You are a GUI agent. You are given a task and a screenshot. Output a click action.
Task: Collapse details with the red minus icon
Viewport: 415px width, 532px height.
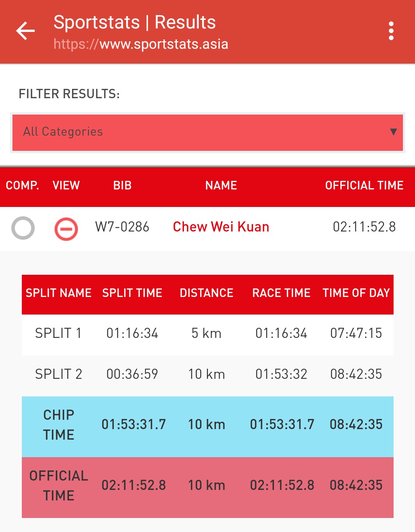click(x=66, y=229)
